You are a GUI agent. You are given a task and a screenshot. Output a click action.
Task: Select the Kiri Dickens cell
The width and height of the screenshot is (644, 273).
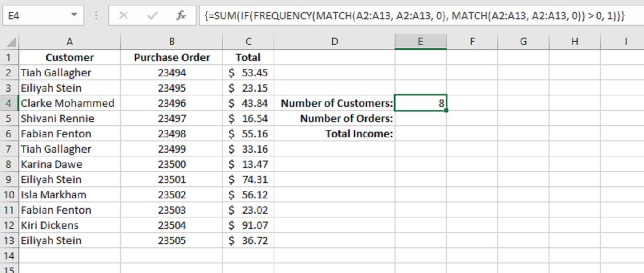click(70, 225)
